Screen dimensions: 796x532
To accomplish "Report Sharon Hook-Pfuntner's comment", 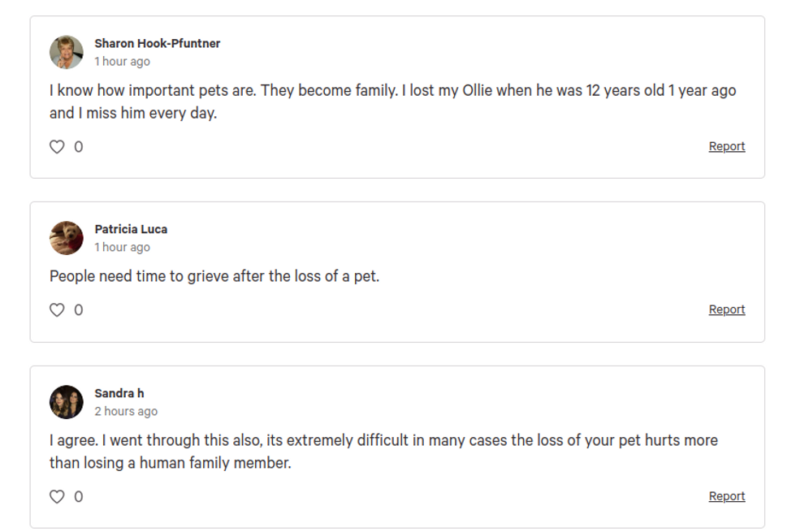I will tap(726, 146).
